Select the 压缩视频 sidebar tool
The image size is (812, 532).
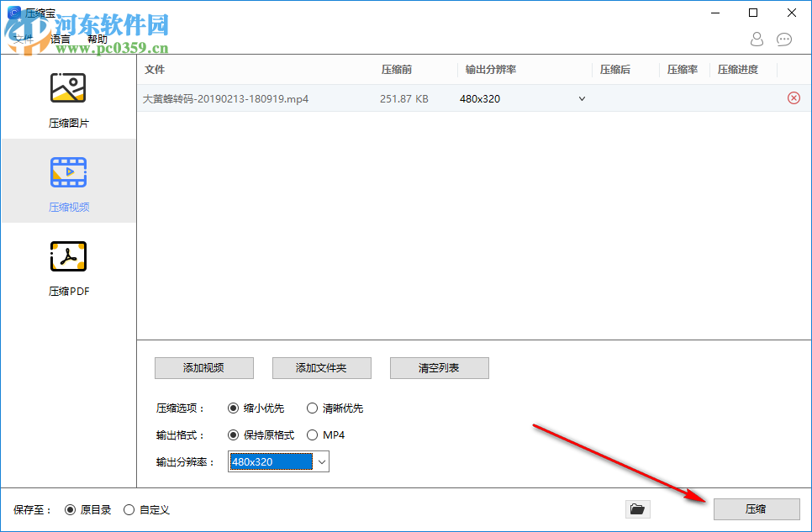pos(68,182)
